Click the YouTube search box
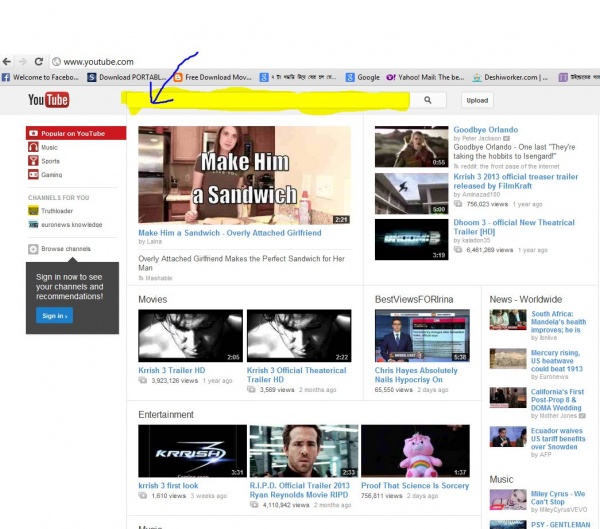Viewport: 600px width, 529px height. tap(266, 100)
